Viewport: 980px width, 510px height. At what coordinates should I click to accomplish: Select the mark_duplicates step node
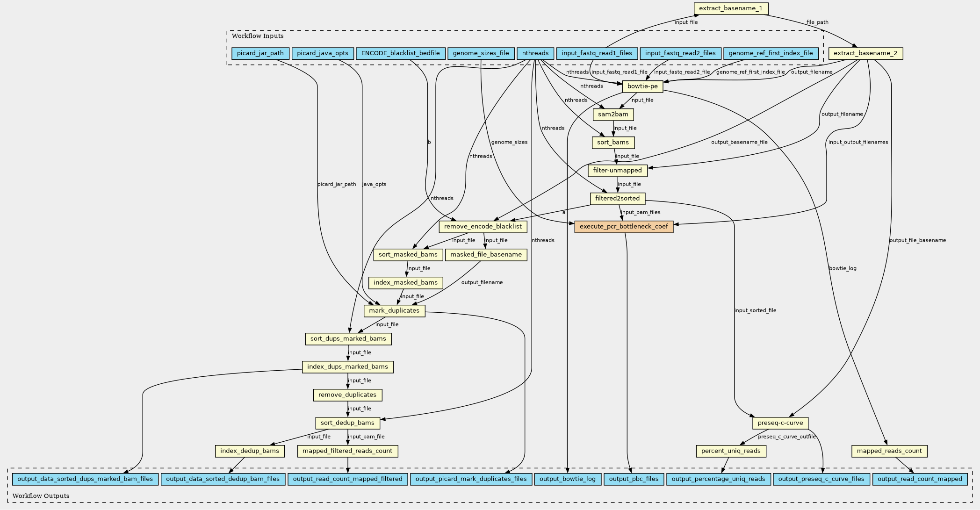click(394, 311)
